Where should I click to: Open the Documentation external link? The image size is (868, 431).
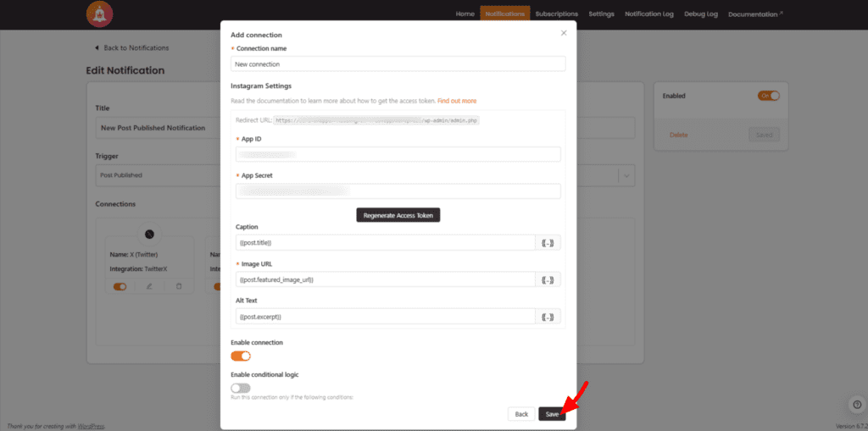[x=755, y=14]
